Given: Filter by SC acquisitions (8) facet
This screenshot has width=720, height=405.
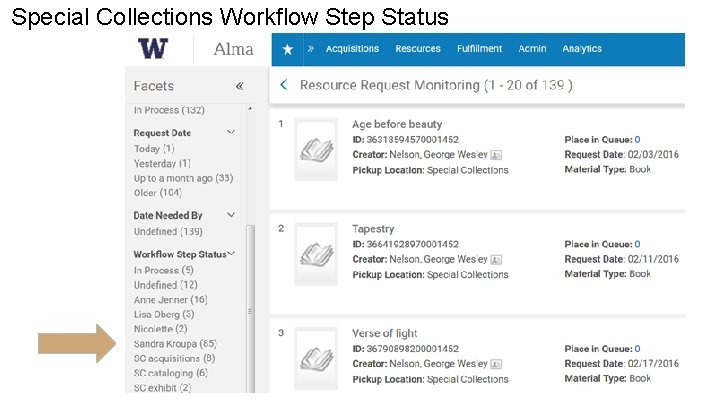Looking at the screenshot, I should click(174, 358).
